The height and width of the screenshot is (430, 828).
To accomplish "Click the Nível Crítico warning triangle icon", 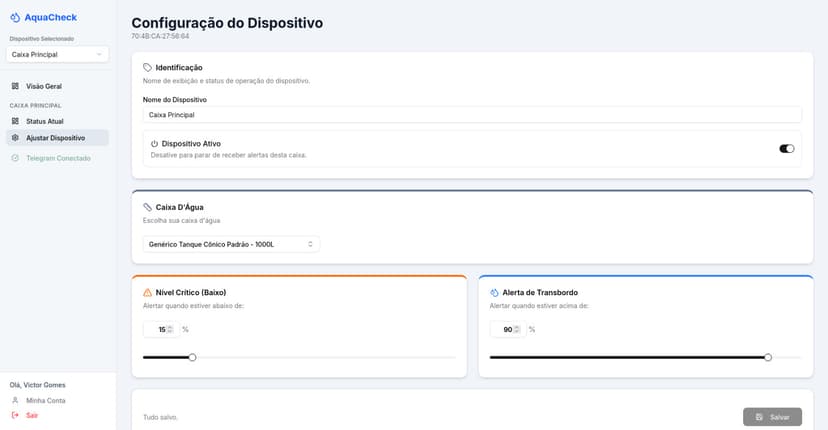I will [148, 293].
